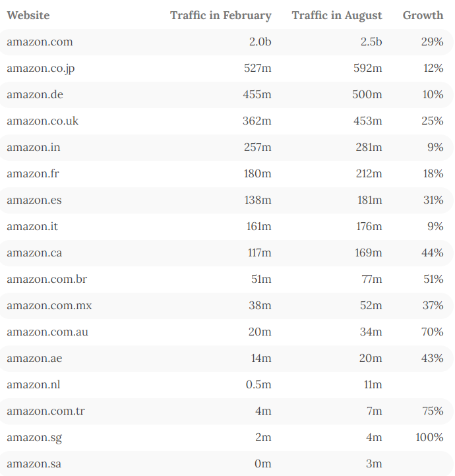
Task: Select the amazon.com website cell
Action: click(x=40, y=42)
